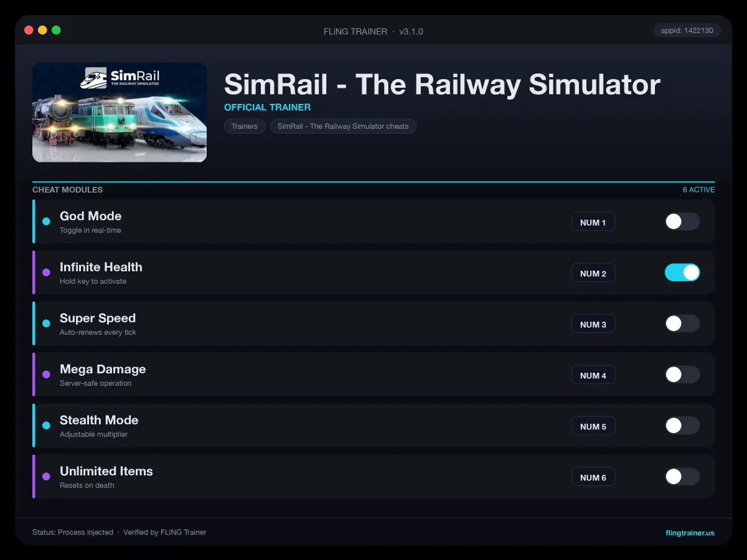Maximize the window with the green button
Screen dimensions: 747x560
point(56,30)
